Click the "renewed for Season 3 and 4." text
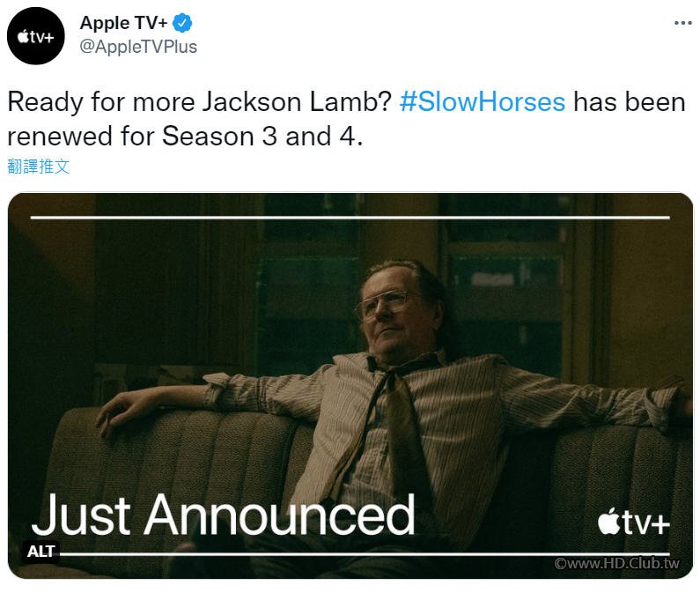 [x=185, y=137]
